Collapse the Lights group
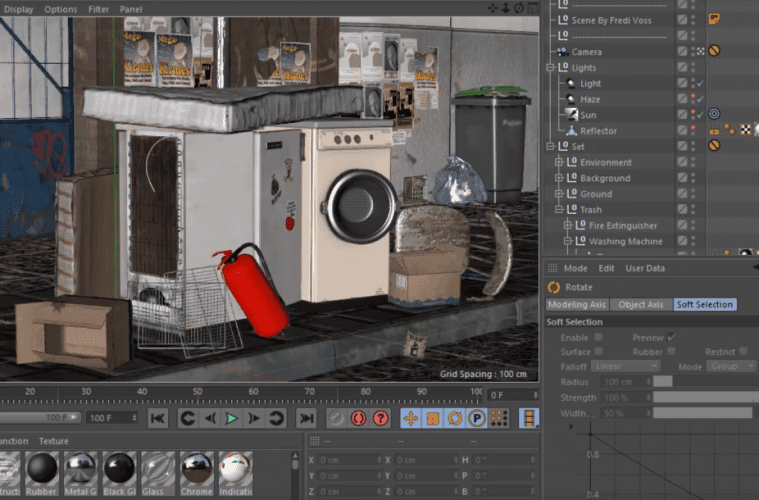 (x=550, y=67)
